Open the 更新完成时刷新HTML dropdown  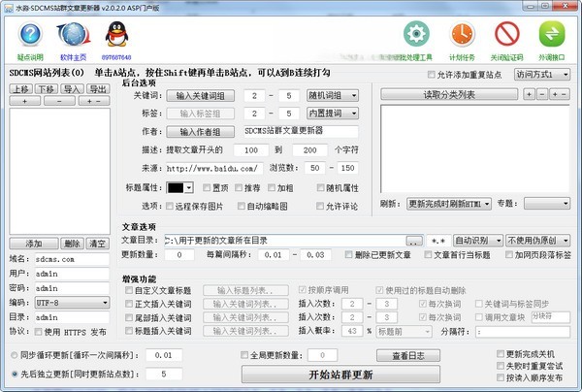tap(449, 204)
